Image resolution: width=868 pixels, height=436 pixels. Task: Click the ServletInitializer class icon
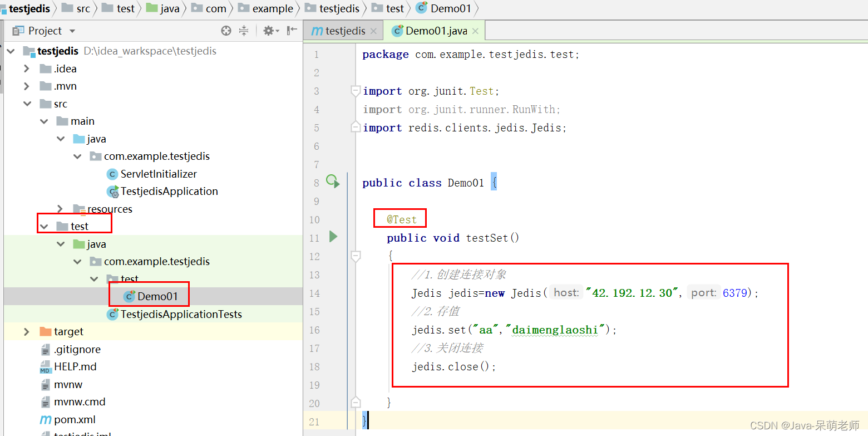click(112, 174)
